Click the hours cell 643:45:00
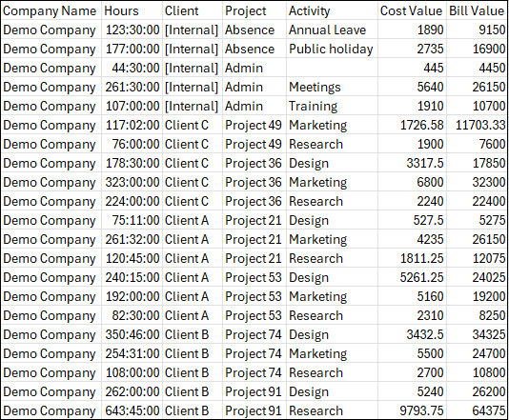This screenshot has height=420, width=509. click(132, 410)
